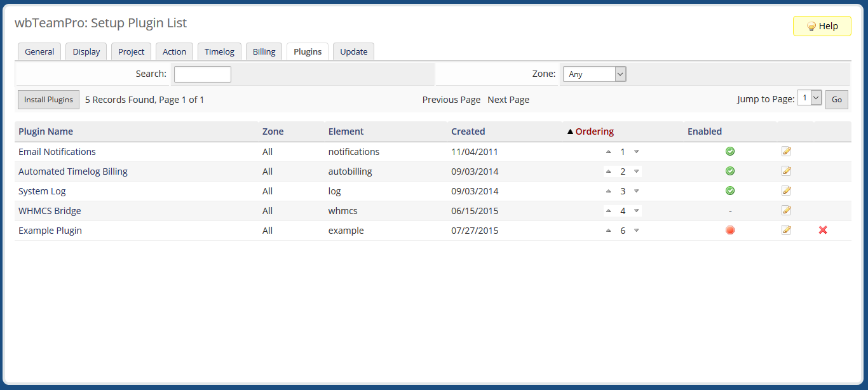Move WHMCS Bridge up in ordering
This screenshot has height=390, width=868.
pyautogui.click(x=608, y=211)
